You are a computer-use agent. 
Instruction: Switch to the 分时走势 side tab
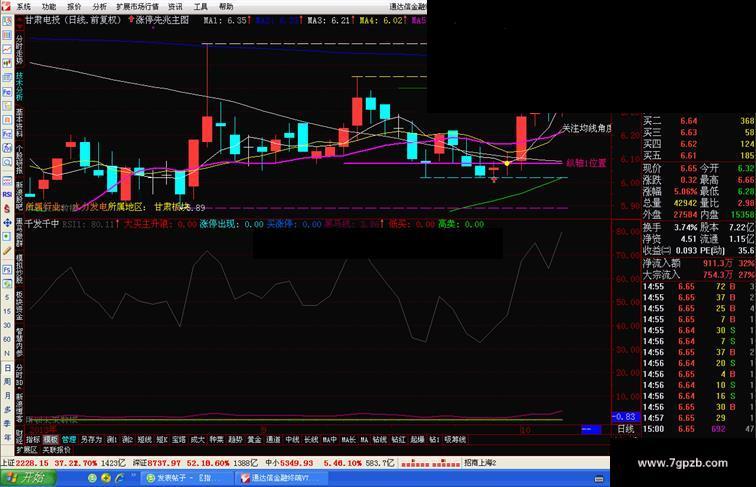click(19, 49)
